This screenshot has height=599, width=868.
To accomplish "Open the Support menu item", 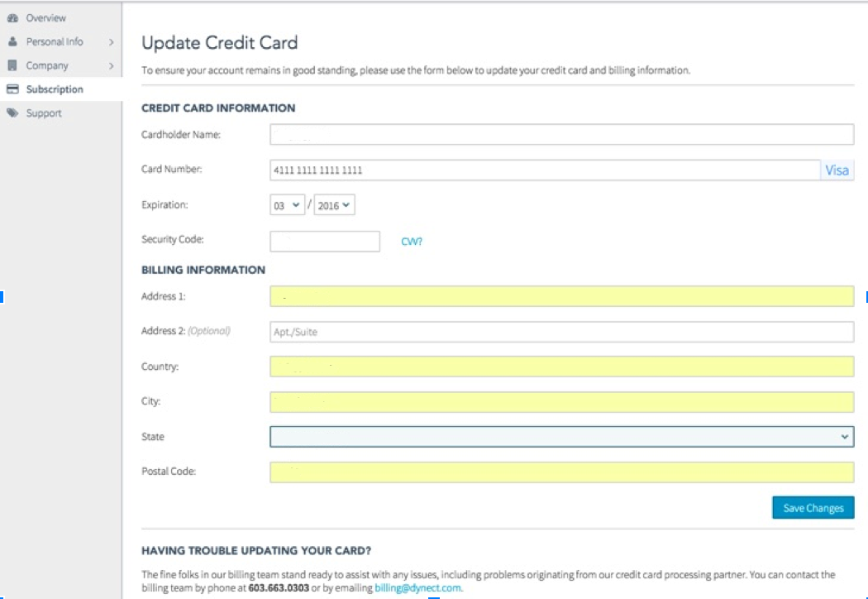I will pos(43,113).
